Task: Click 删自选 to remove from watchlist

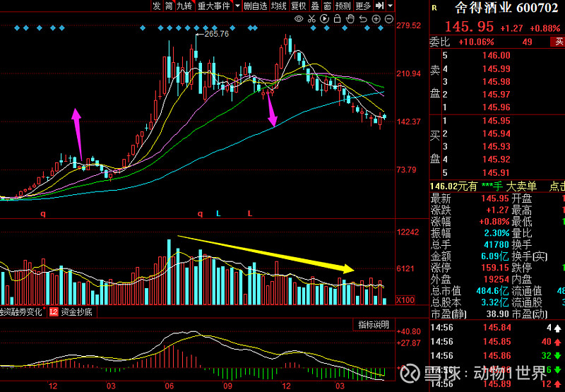Action: click(x=256, y=6)
